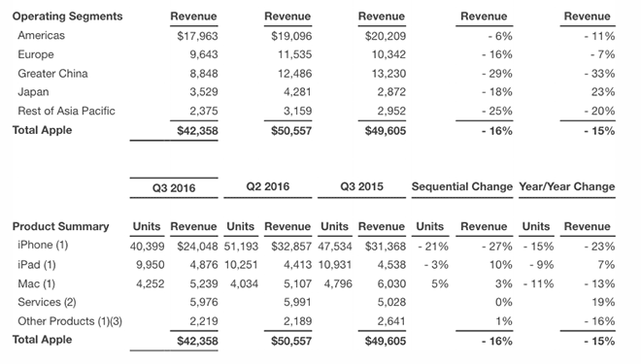Screen dimensions: 641x364
Task: Select the Q2 2016 column header
Action: [x=268, y=186]
